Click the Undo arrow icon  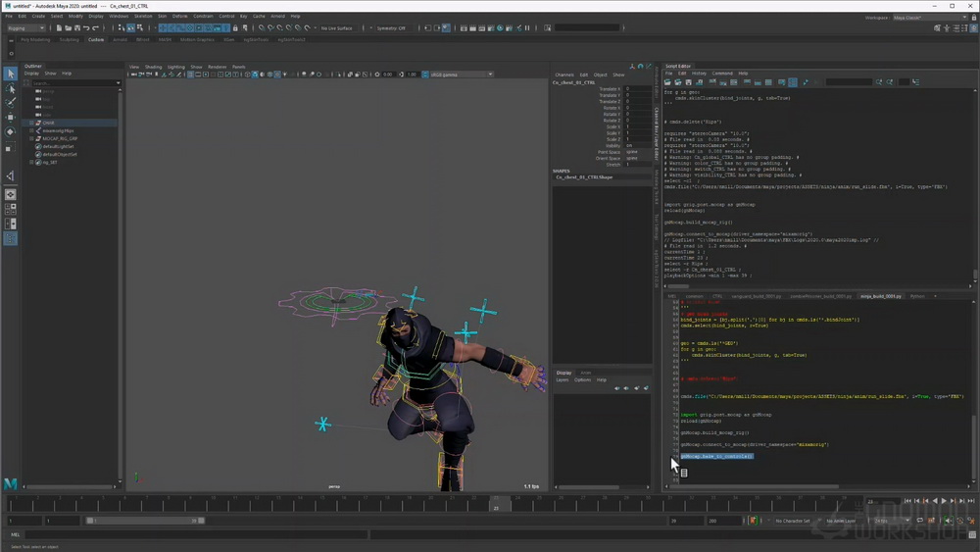click(86, 28)
